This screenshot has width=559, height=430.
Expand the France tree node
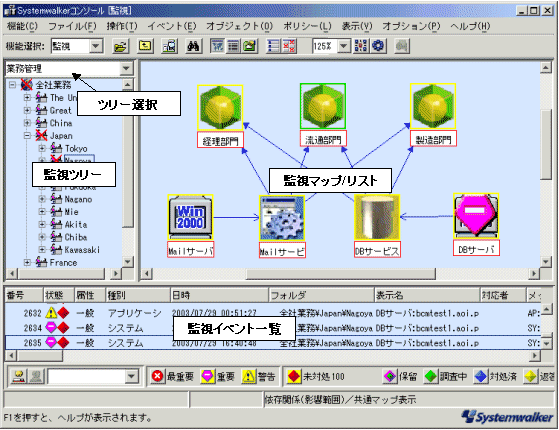pyautogui.click(x=27, y=262)
